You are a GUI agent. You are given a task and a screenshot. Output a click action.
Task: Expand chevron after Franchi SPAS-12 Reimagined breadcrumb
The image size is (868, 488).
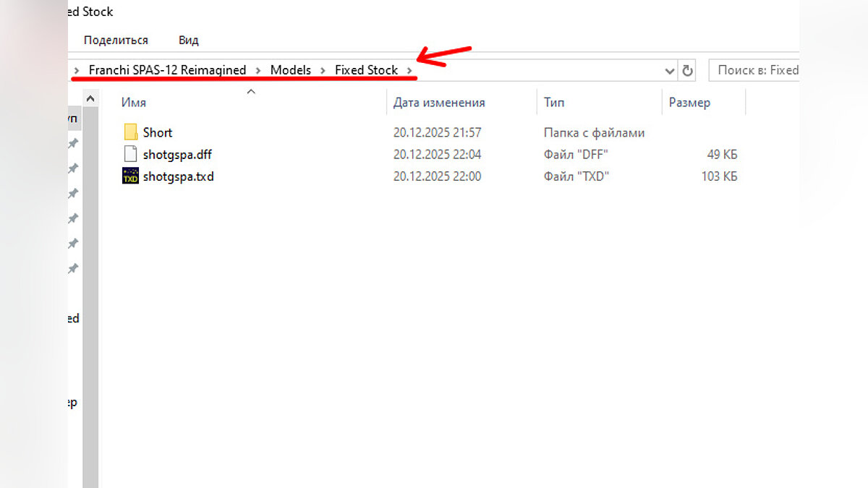tap(258, 70)
